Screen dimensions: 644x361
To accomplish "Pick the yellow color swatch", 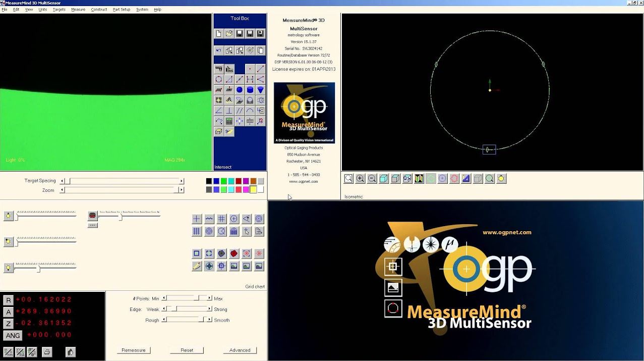I will 253,190.
